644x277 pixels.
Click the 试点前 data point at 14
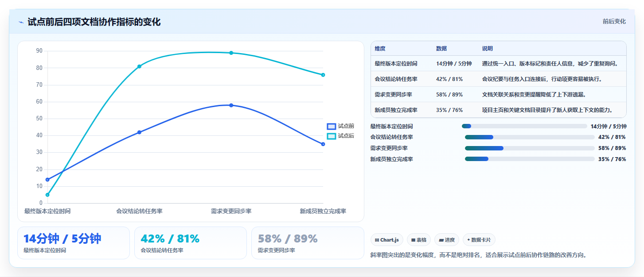click(x=47, y=180)
